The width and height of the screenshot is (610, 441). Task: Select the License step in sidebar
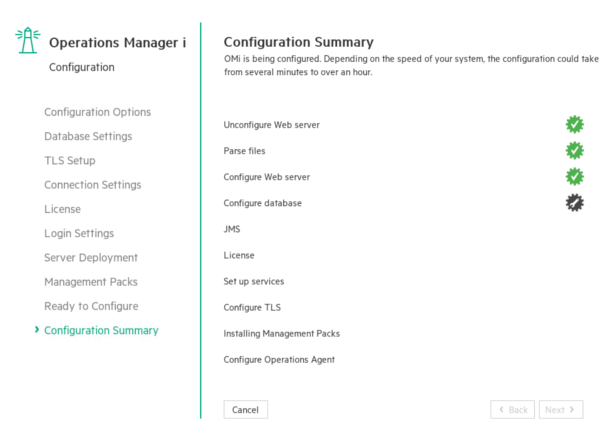[x=62, y=209]
